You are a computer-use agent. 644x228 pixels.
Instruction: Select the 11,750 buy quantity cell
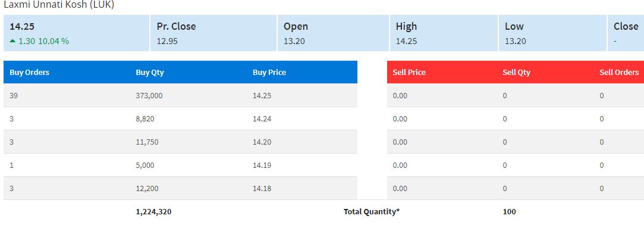(147, 142)
